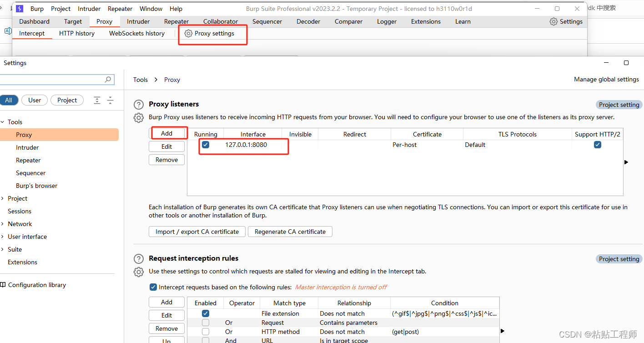The width and height of the screenshot is (644, 343).
Task: Open help for Proxy listeners section
Action: click(139, 104)
